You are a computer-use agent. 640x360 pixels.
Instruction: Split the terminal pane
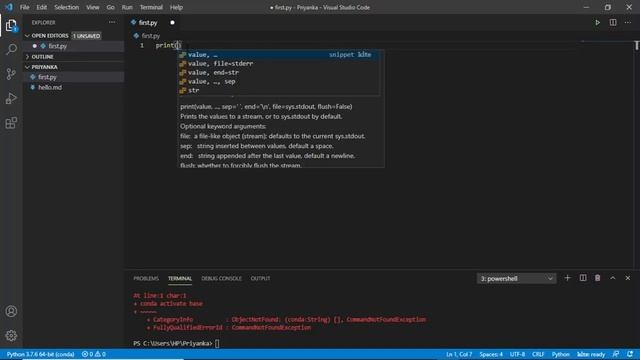[582, 278]
